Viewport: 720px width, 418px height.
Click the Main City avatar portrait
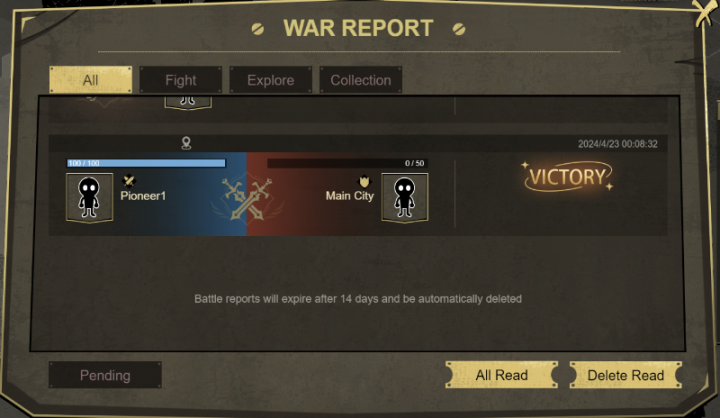click(405, 198)
